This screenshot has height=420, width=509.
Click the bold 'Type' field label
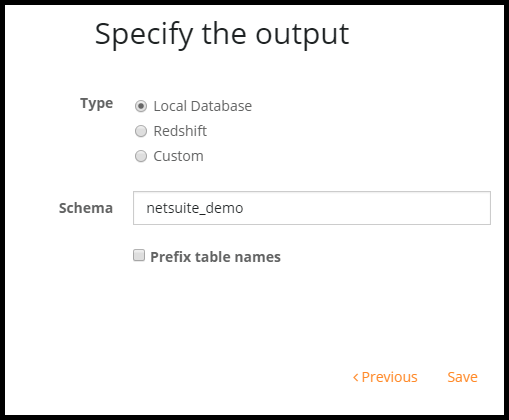point(97,103)
